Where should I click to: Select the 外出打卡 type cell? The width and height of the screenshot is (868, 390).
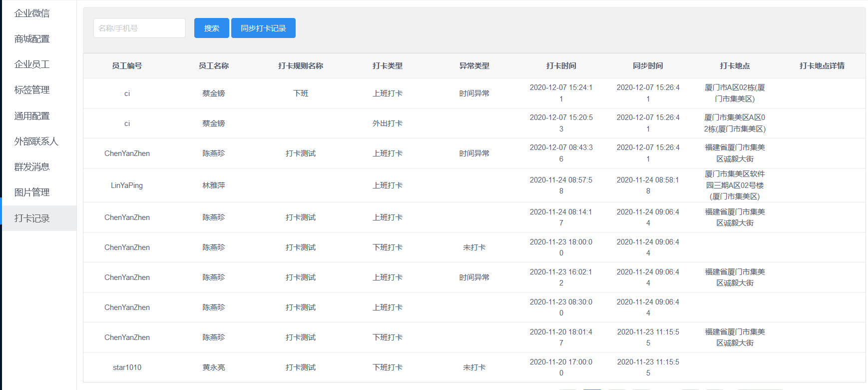tap(387, 123)
